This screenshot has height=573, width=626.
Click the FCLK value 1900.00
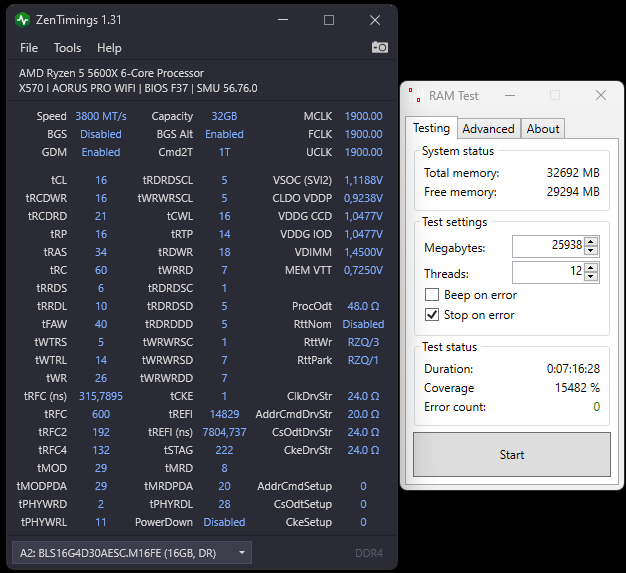(363, 134)
